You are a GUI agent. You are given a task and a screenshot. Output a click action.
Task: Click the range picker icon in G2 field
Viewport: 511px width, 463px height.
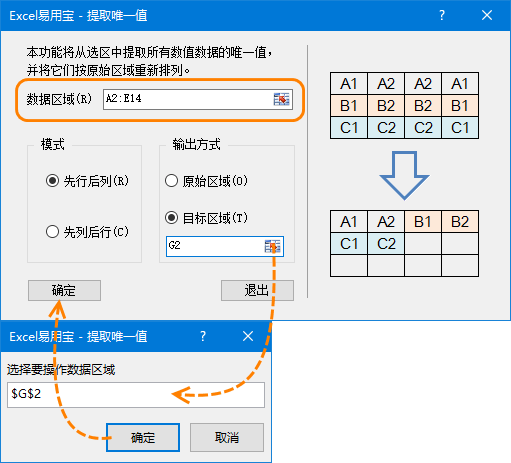[x=272, y=246]
